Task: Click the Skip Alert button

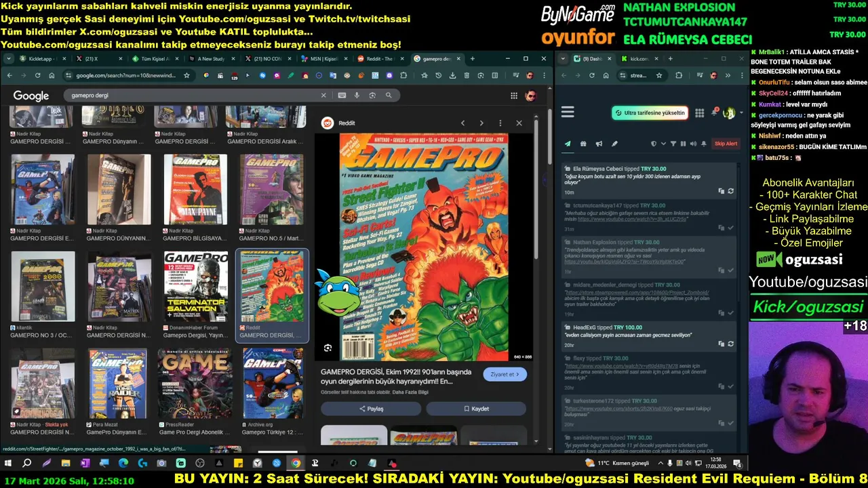Action: coord(726,144)
